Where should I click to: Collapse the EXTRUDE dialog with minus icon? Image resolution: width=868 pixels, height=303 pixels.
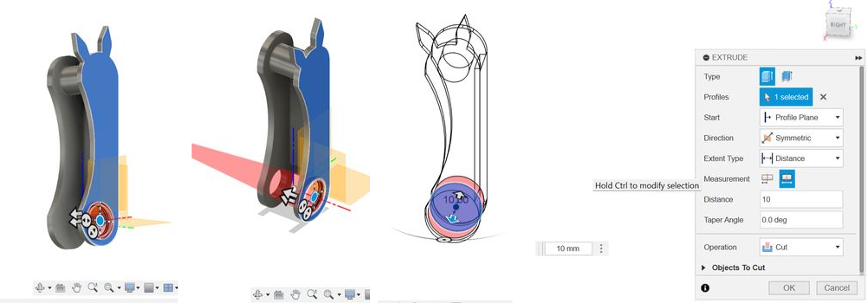706,58
